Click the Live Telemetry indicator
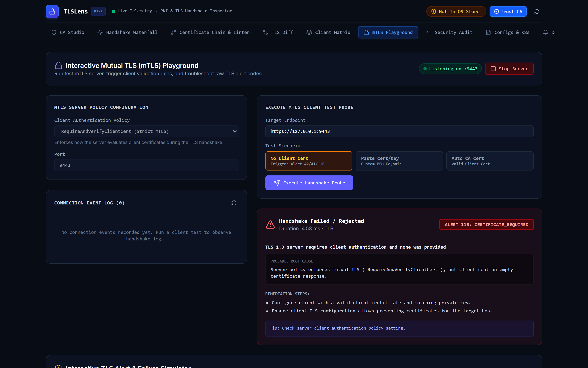The image size is (588, 368). click(x=132, y=11)
